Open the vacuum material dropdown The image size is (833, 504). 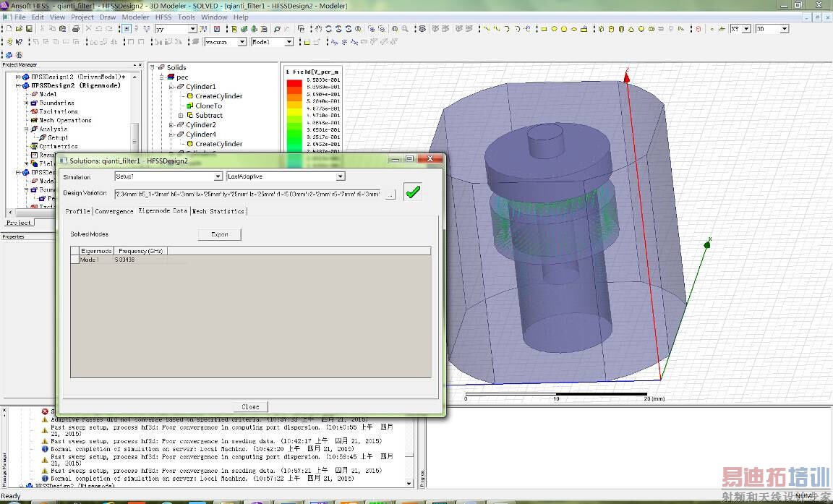tap(242, 42)
